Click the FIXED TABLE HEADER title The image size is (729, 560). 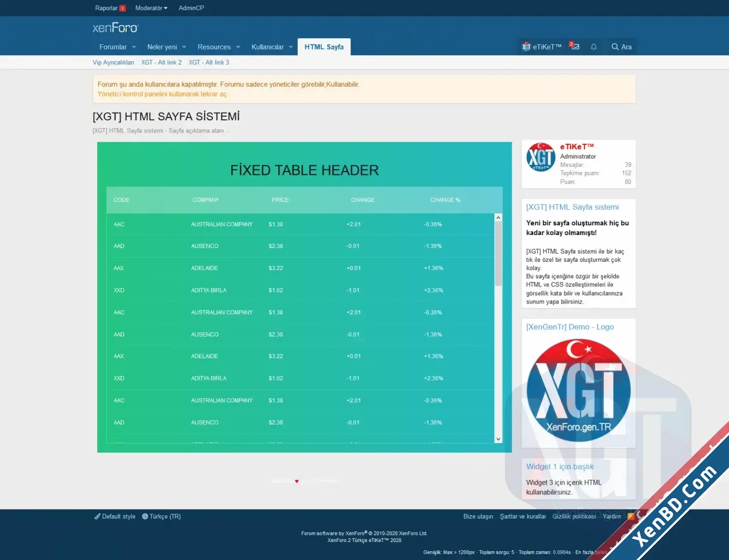(x=304, y=170)
